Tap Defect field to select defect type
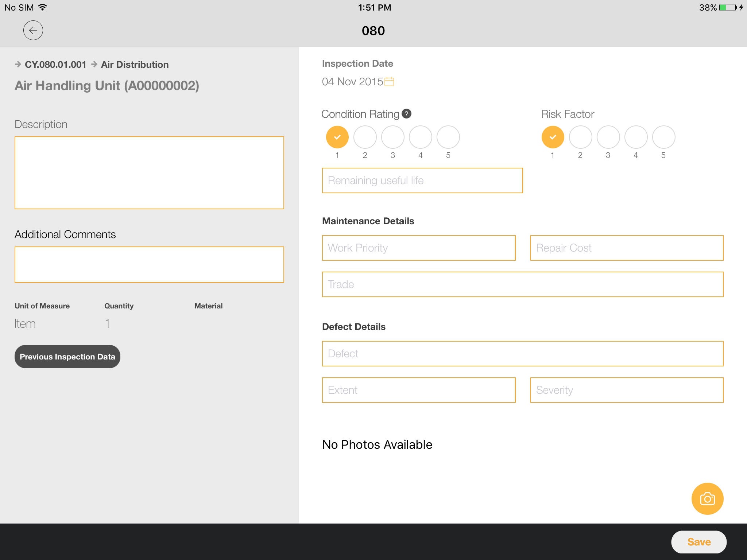Screen dimensions: 747x560 522,353
